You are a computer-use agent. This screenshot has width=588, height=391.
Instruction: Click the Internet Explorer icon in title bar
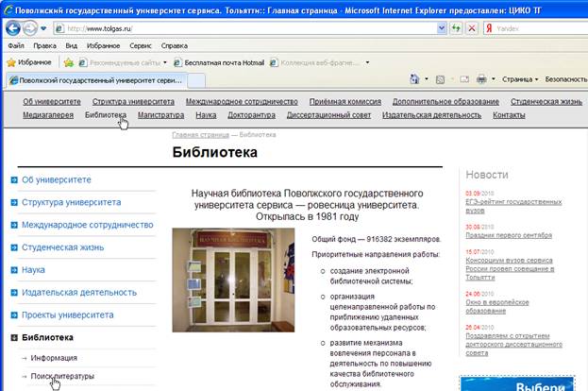coord(8,10)
